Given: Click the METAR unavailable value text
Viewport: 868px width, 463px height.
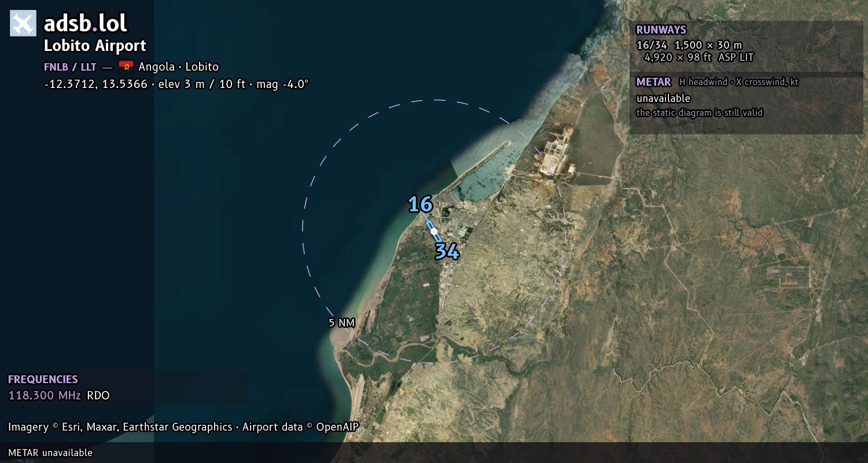Looking at the screenshot, I should [663, 98].
